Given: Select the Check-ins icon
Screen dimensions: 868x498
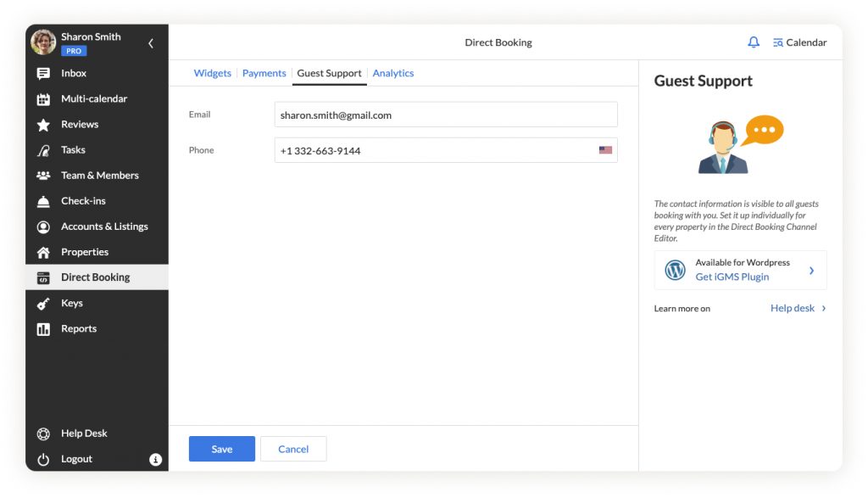Looking at the screenshot, I should (x=43, y=200).
